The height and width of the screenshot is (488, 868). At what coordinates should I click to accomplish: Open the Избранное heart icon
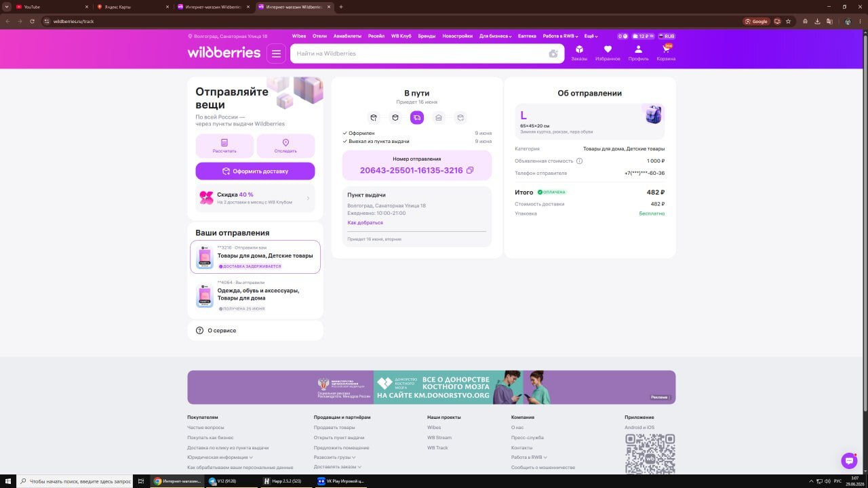[608, 53]
